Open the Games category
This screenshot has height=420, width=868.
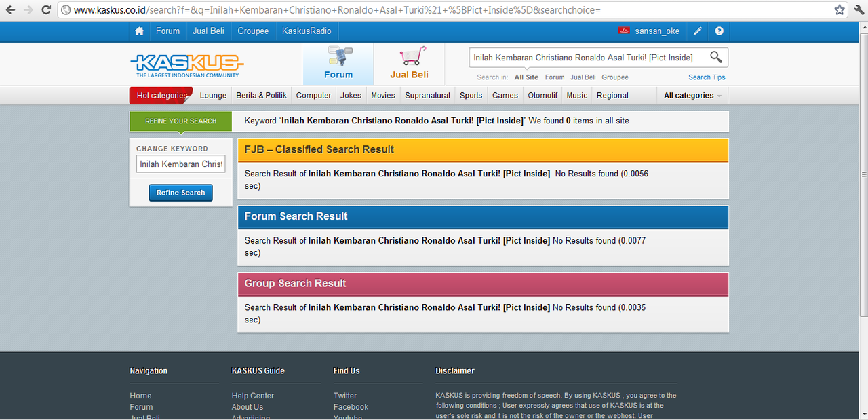tap(505, 96)
